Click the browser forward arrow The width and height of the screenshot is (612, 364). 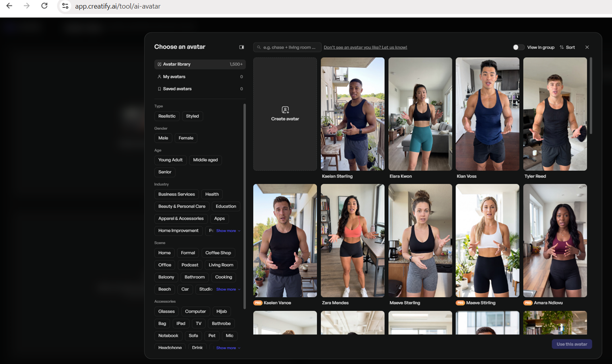tap(27, 6)
